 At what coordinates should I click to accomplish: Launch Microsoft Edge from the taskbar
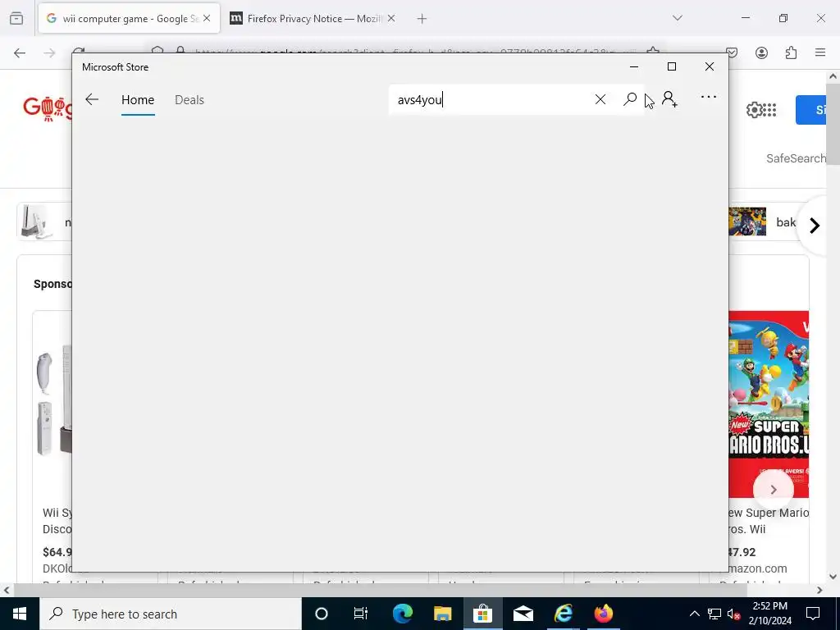click(x=402, y=614)
